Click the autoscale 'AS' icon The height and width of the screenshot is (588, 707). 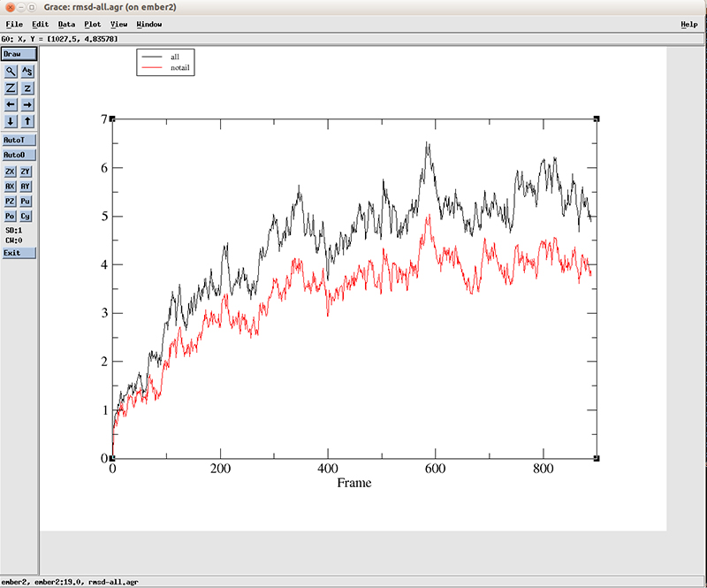point(27,72)
